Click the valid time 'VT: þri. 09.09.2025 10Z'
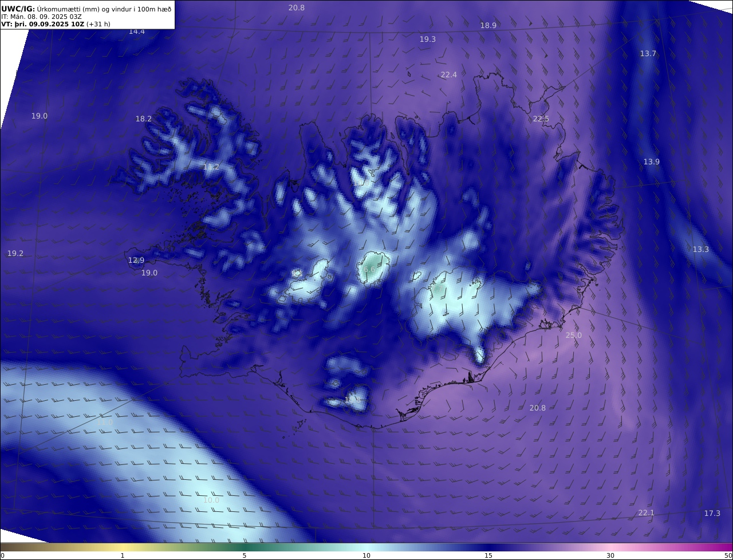Image resolution: width=733 pixels, height=560 pixels. pos(43,24)
